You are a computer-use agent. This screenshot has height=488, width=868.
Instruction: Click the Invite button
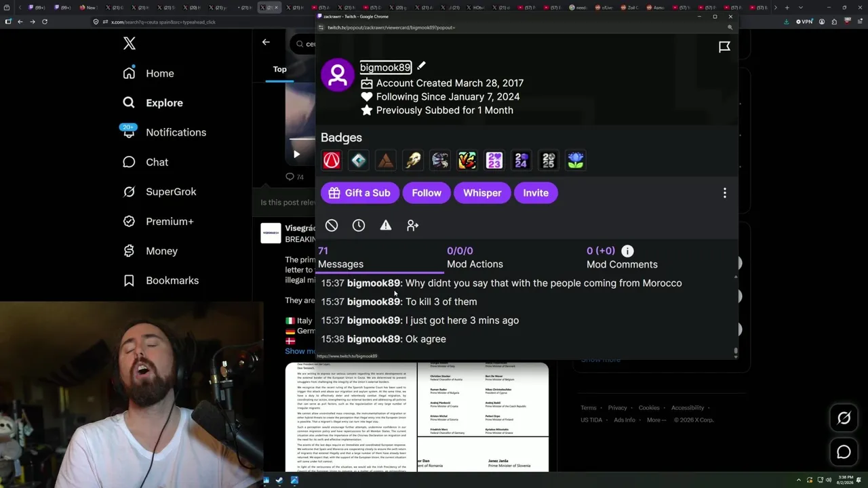pos(536,193)
